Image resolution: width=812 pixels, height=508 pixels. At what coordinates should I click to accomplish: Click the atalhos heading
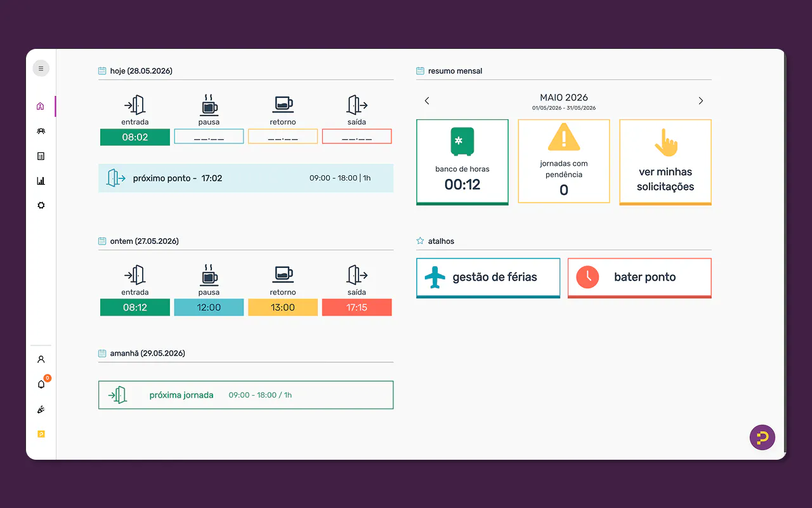tap(442, 241)
